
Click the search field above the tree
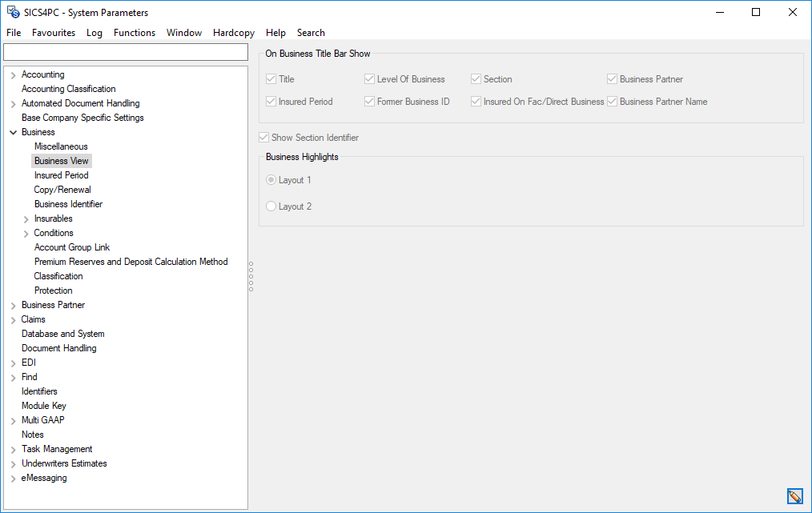125,51
